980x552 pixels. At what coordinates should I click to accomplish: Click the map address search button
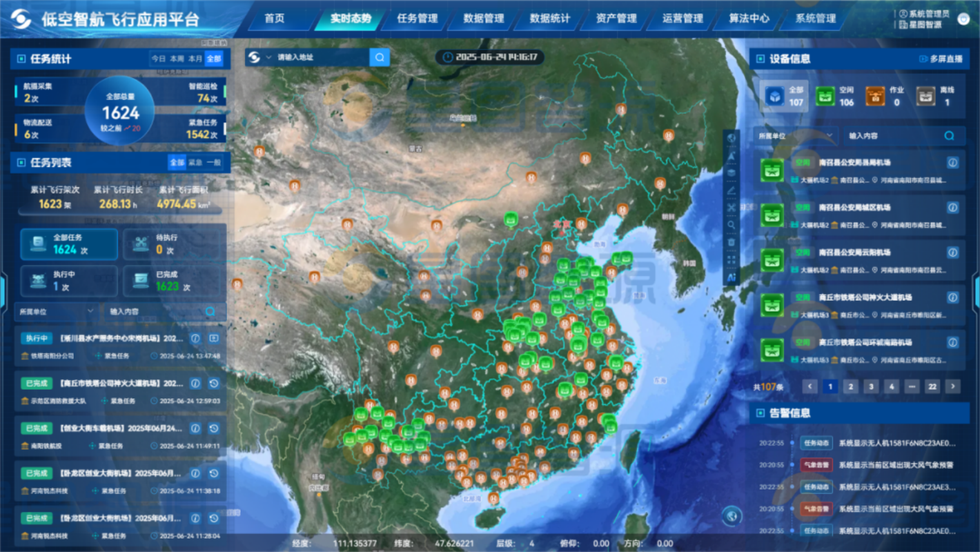pyautogui.click(x=379, y=57)
